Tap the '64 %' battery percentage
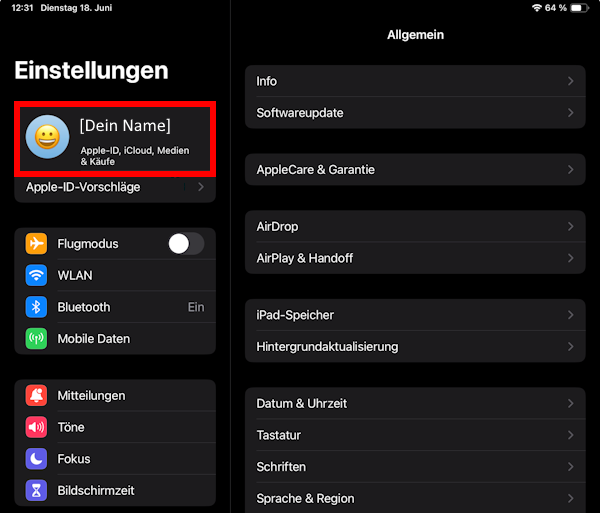 click(x=556, y=8)
